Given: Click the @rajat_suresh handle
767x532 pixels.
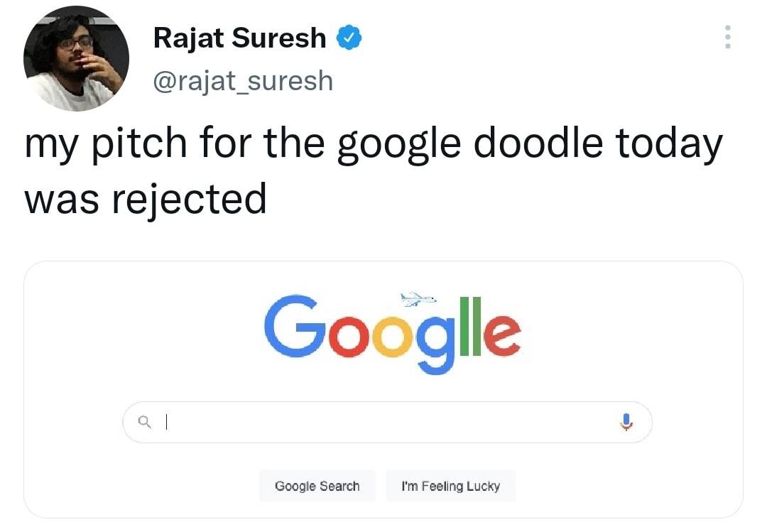Looking at the screenshot, I should click(242, 80).
